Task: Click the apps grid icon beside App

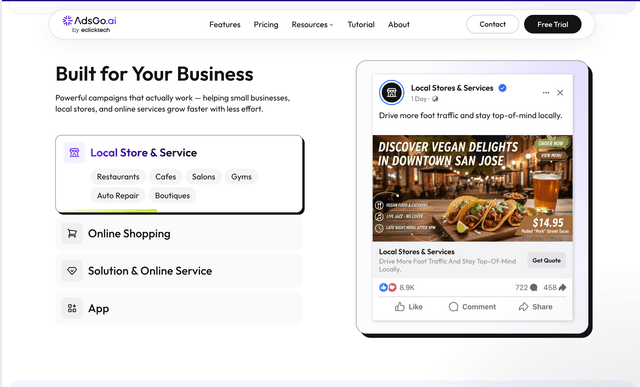Action: click(72, 308)
